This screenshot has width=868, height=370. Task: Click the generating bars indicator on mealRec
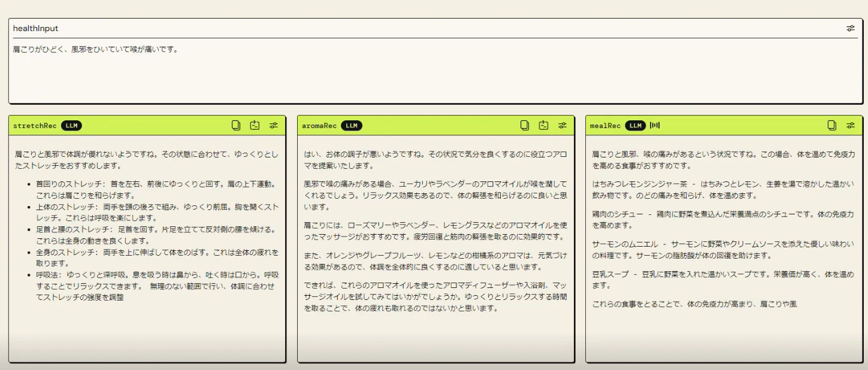click(x=655, y=125)
